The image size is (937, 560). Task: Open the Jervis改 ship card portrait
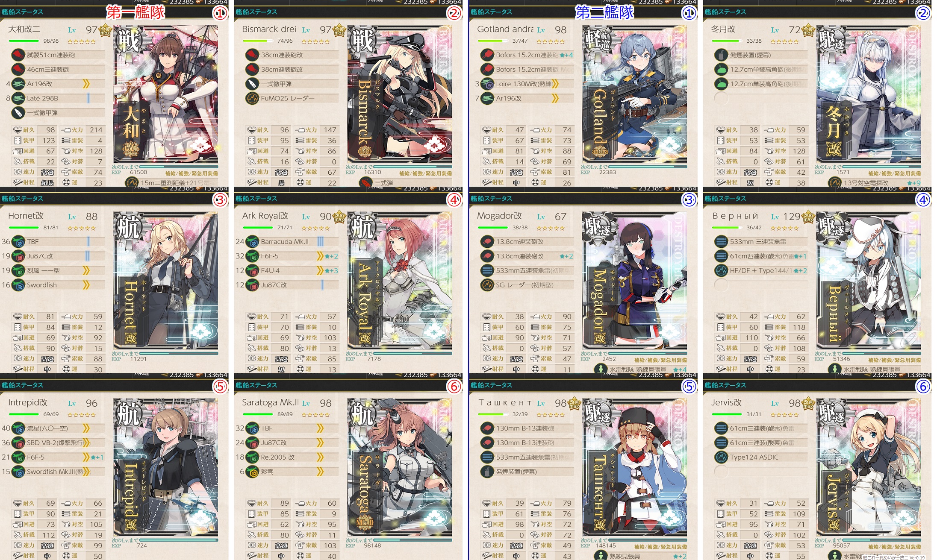tap(869, 467)
